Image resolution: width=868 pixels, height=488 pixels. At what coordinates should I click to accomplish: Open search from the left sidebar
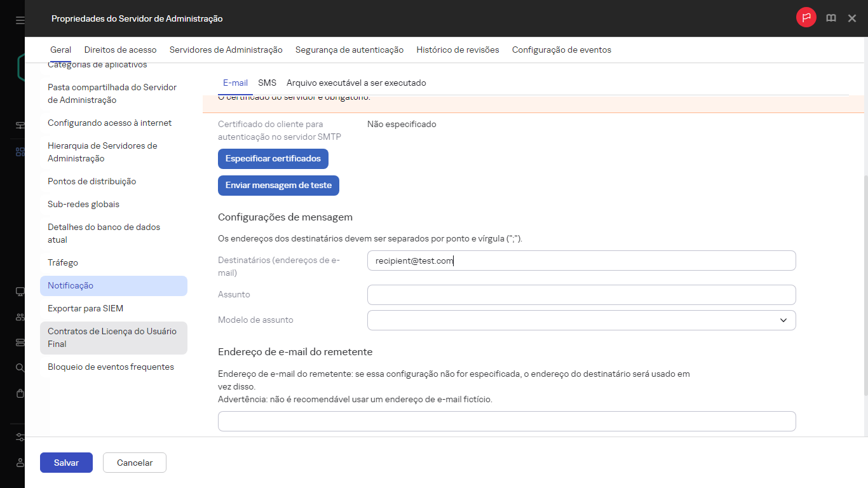coord(18,367)
